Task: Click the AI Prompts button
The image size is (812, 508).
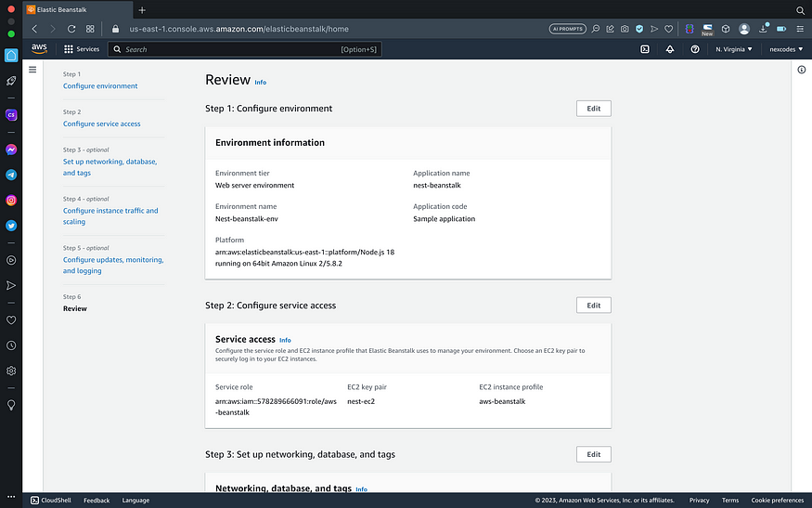Action: (x=568, y=29)
